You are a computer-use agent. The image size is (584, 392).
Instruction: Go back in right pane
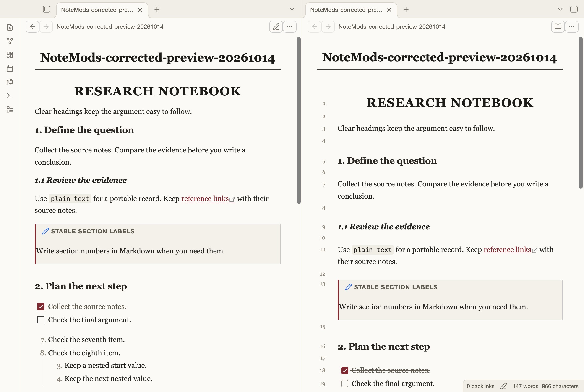pyautogui.click(x=314, y=26)
